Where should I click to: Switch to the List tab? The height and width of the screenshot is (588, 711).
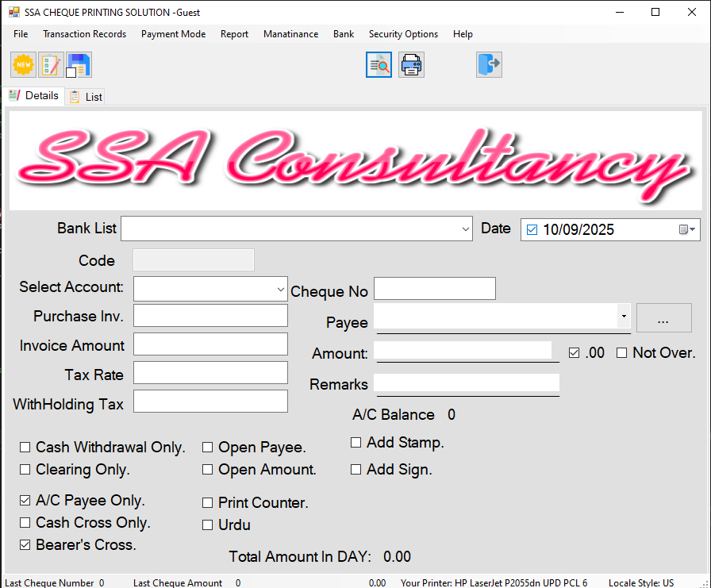[x=84, y=96]
